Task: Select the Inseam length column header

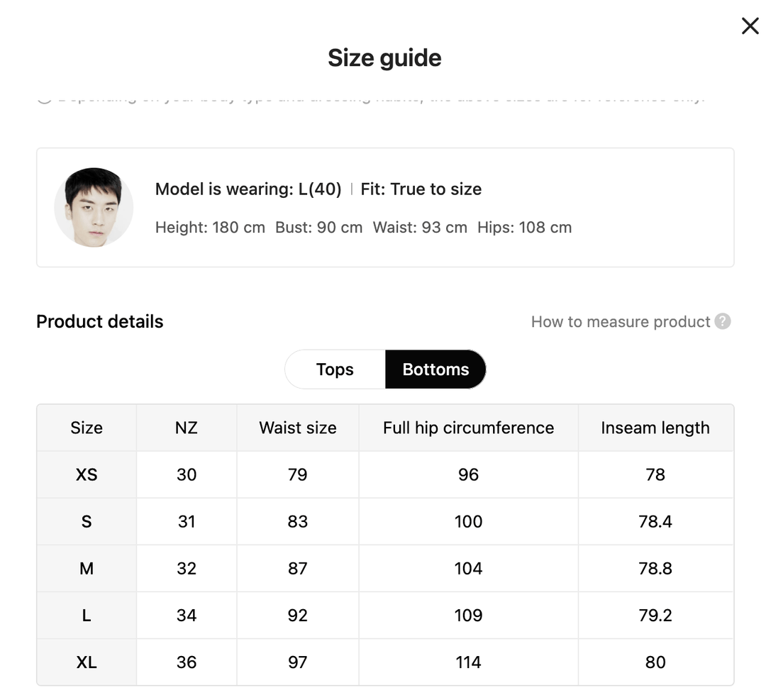Action: coord(655,428)
